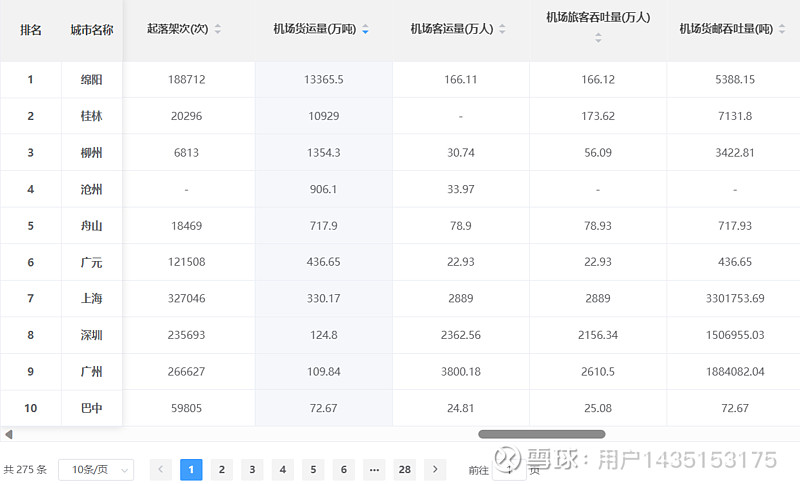Click value 906.1 in 沧州 row
800x484 pixels.
click(323, 189)
